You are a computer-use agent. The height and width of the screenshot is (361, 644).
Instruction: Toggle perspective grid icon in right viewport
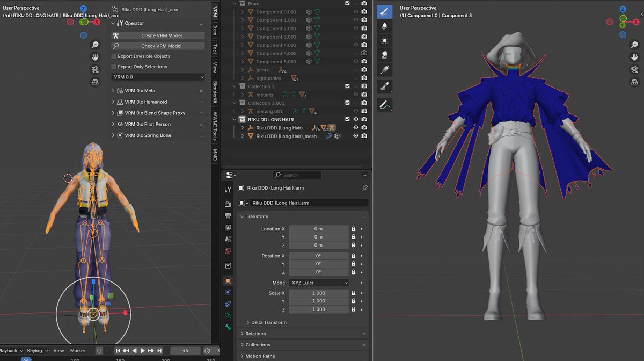(x=634, y=82)
